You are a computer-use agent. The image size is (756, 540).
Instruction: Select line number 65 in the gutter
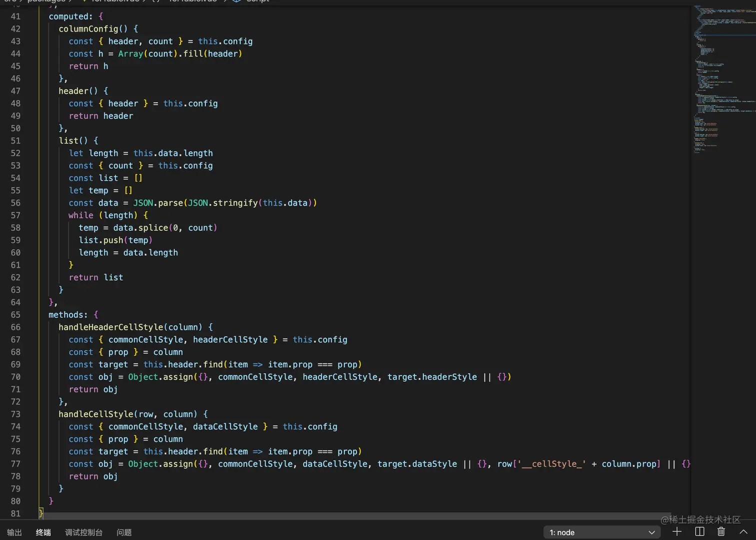tap(15, 315)
